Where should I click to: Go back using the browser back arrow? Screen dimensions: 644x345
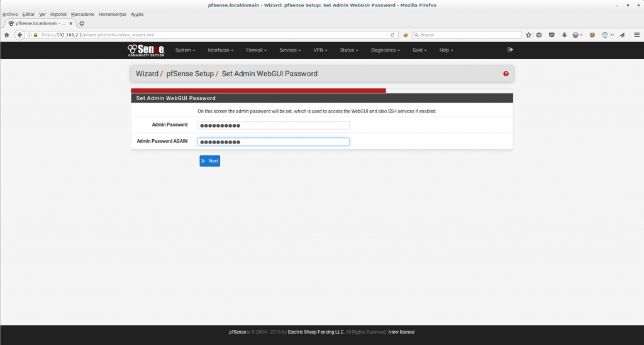click(19, 35)
